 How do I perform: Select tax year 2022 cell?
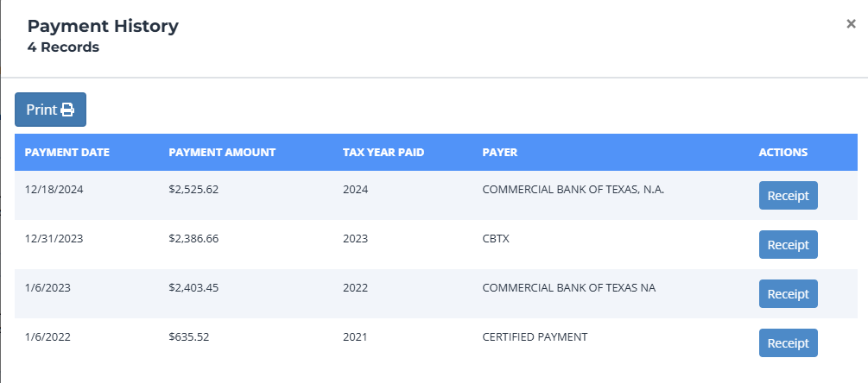click(x=355, y=288)
